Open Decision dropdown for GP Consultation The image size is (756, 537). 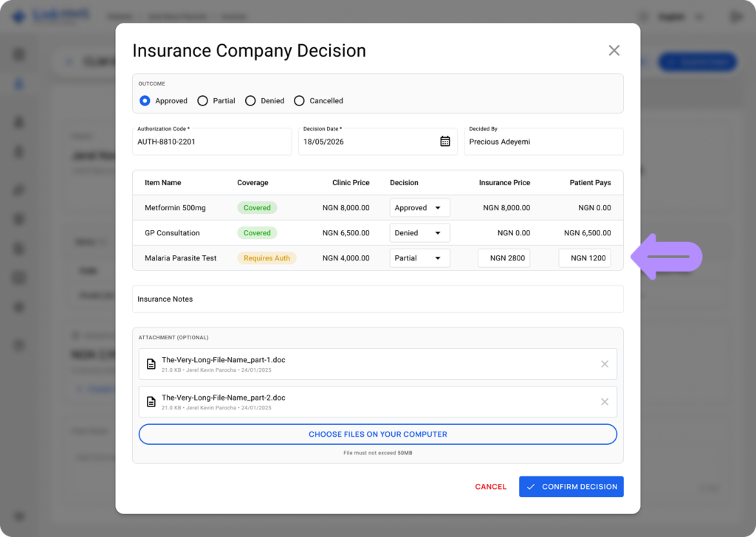click(419, 232)
